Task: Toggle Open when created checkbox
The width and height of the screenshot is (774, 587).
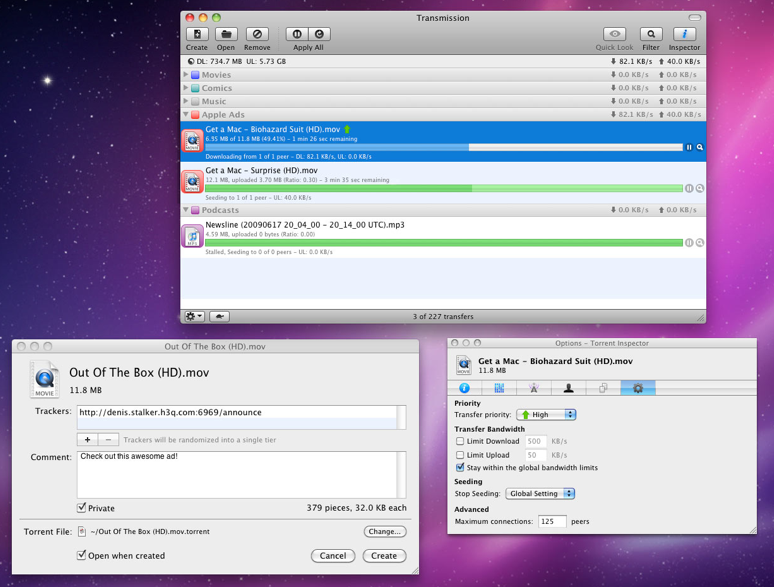Action: tap(82, 555)
